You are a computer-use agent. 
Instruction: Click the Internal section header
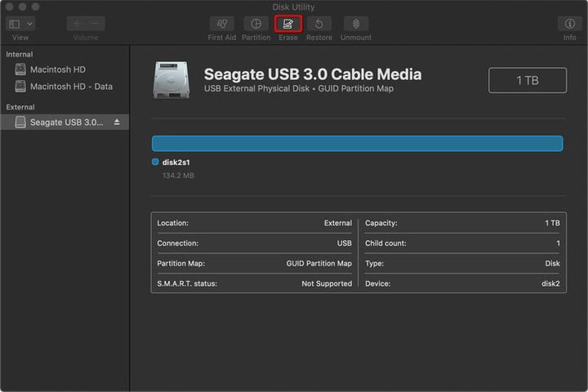click(x=20, y=55)
